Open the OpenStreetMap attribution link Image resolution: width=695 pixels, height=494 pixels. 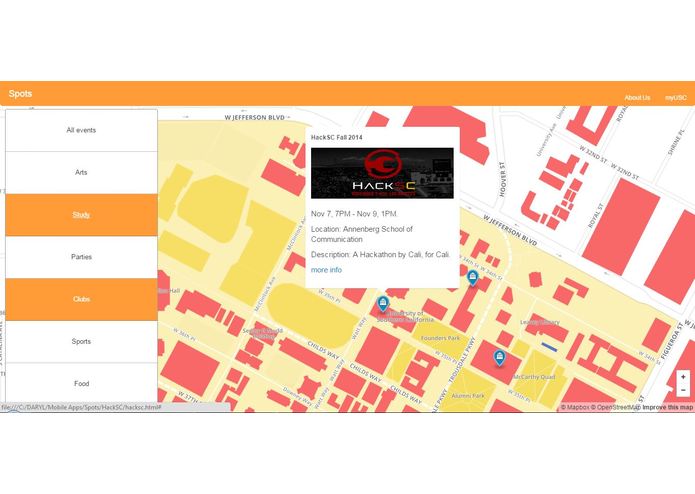click(x=616, y=407)
